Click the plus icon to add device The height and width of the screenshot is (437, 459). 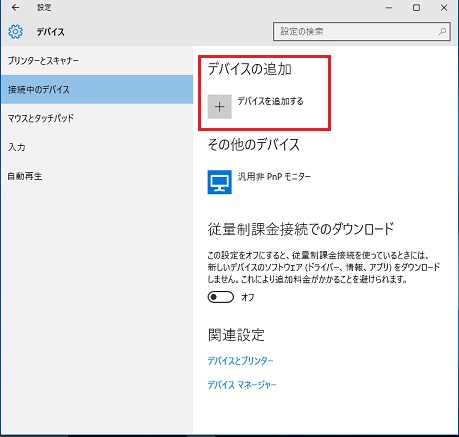coord(219,107)
